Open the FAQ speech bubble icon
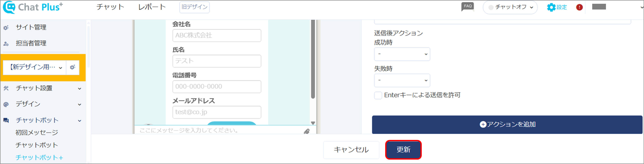Image resolution: width=644 pixels, height=164 pixels. coord(468,7)
